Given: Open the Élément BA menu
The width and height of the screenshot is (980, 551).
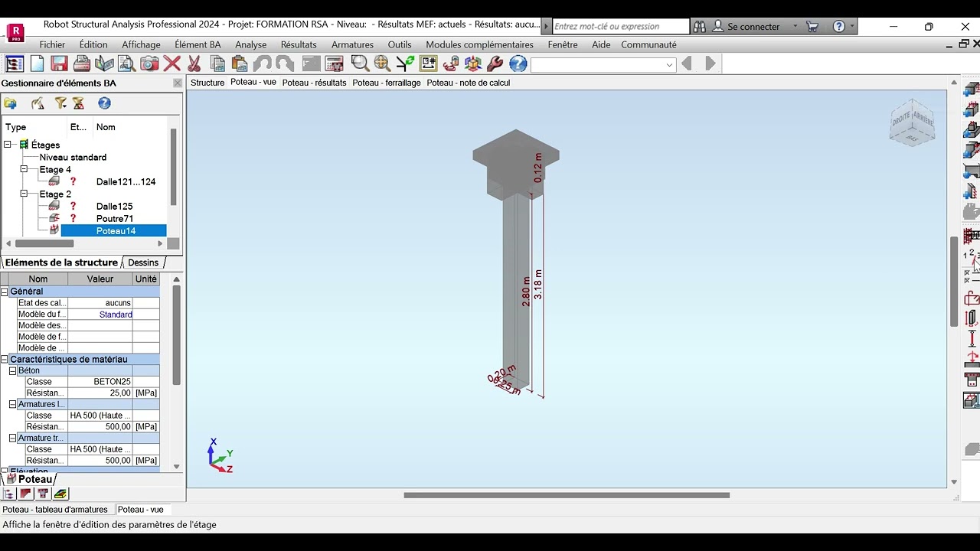Looking at the screenshot, I should [x=198, y=44].
